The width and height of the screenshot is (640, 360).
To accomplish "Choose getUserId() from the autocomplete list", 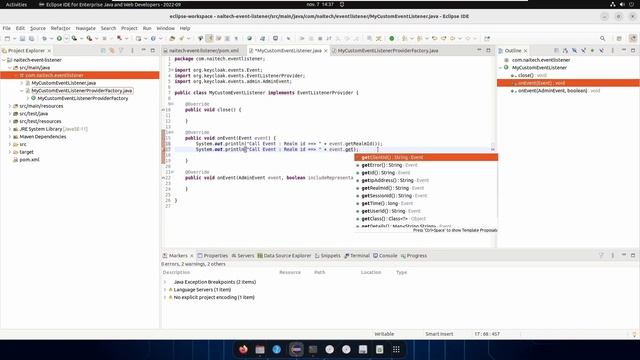I will point(426,211).
